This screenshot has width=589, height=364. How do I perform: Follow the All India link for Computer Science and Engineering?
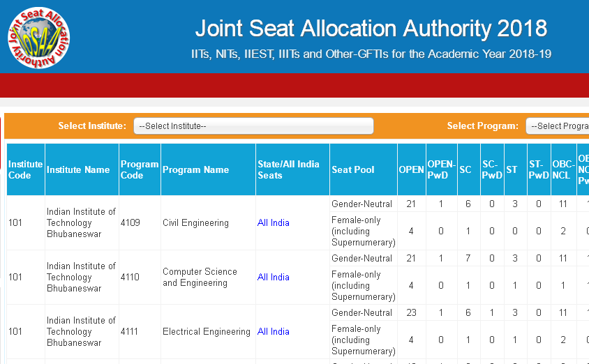(273, 278)
